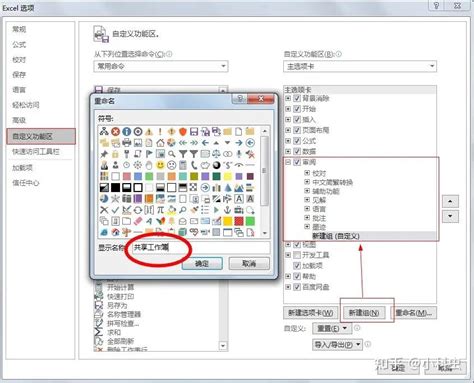
Task: Select the green play triangle symbol
Action: coord(216,210)
